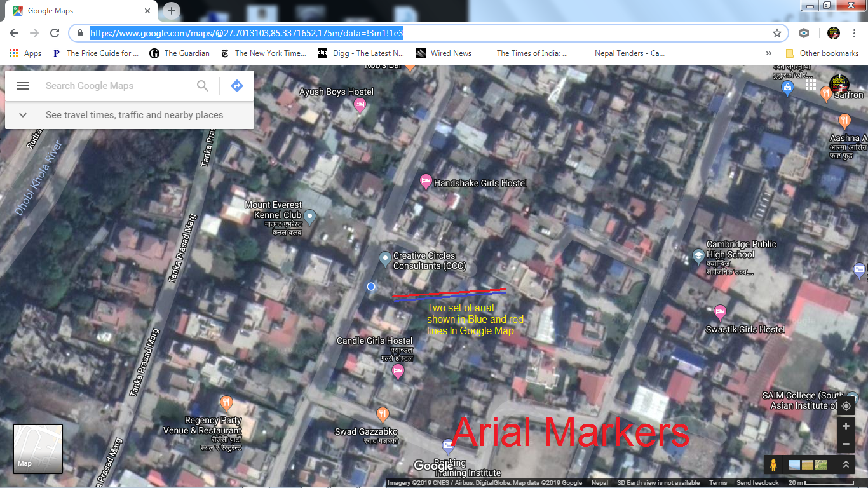Click the Aashna restaurant pin
This screenshot has width=868, height=488.
click(844, 120)
